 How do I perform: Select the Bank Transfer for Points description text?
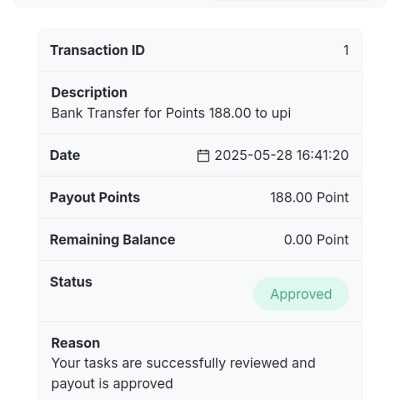pyautogui.click(x=171, y=113)
